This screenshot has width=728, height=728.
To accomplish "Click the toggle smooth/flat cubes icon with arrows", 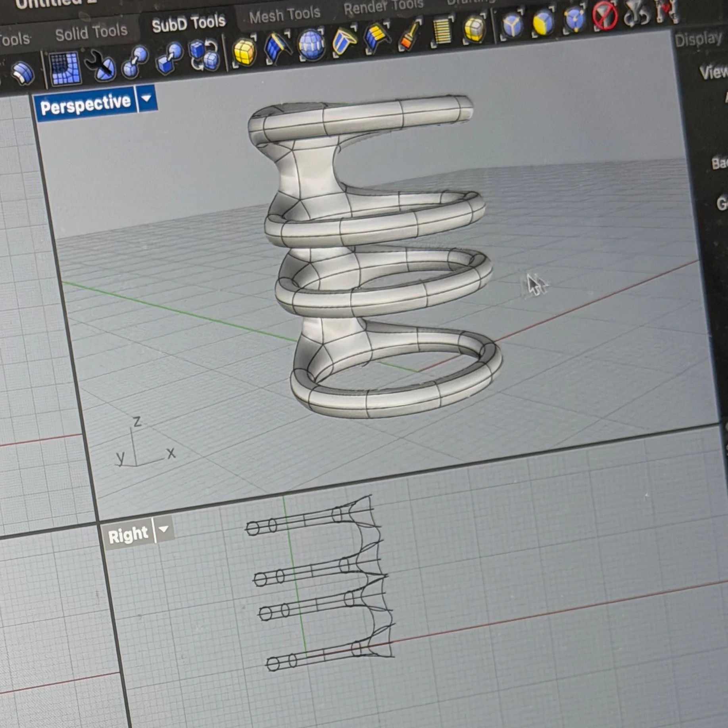I will [204, 56].
